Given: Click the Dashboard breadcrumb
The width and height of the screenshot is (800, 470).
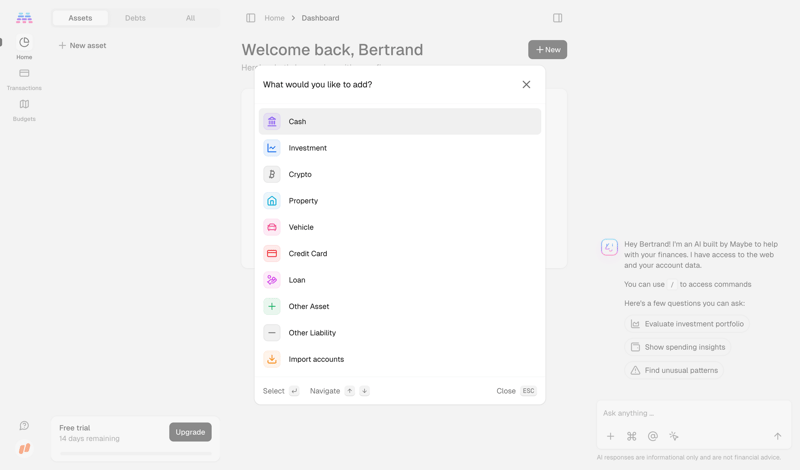Looking at the screenshot, I should [x=320, y=18].
